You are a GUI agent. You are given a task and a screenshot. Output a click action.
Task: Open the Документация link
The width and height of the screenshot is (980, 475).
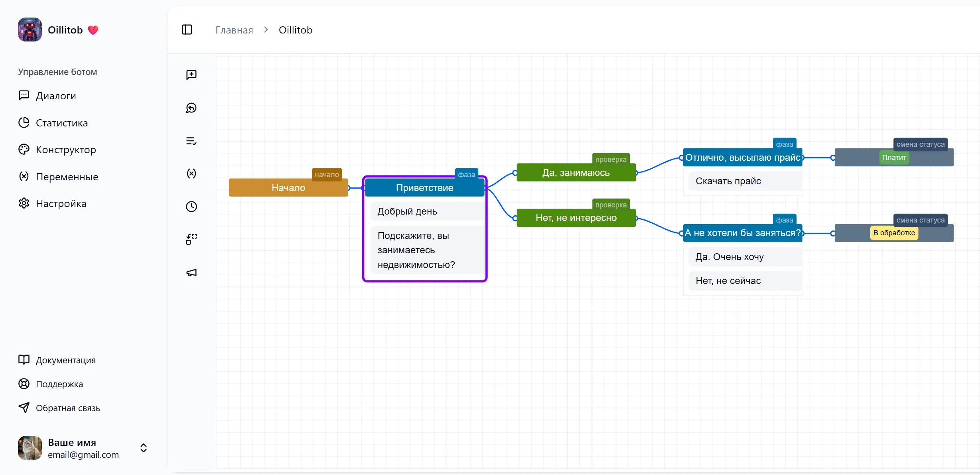click(x=65, y=360)
